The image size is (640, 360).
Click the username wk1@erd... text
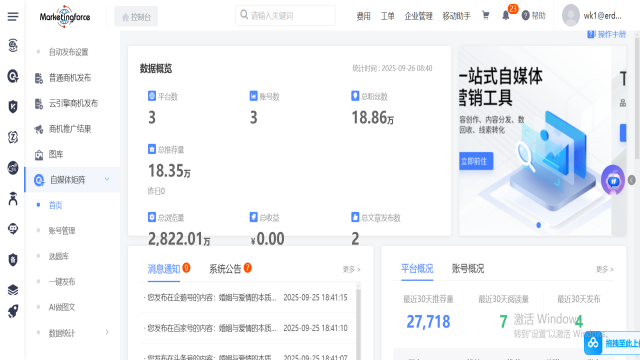click(x=602, y=16)
